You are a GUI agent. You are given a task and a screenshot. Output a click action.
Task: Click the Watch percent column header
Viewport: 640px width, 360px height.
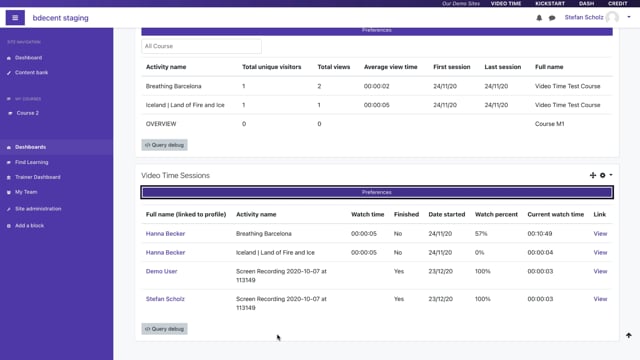[x=496, y=214]
